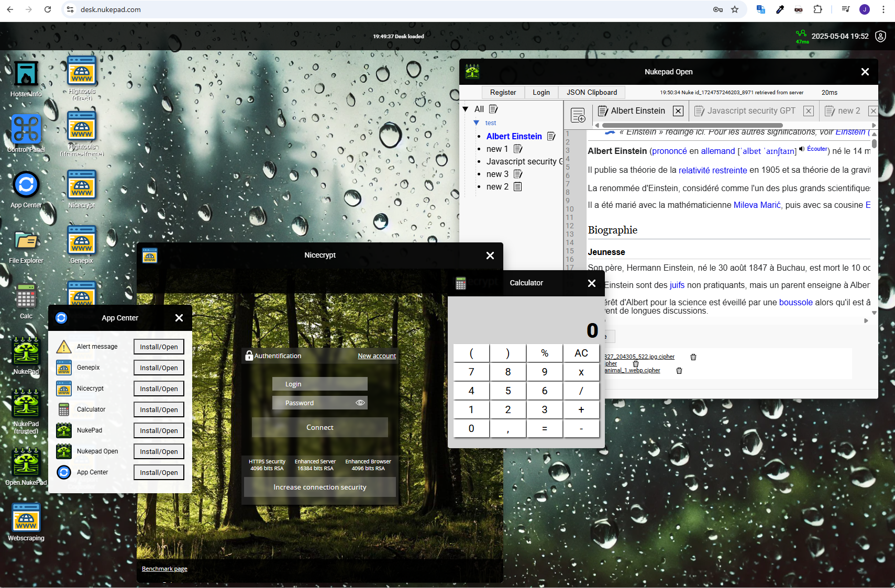The height and width of the screenshot is (588, 895).
Task: Switch to the Javascript security GPT tab
Action: point(750,111)
